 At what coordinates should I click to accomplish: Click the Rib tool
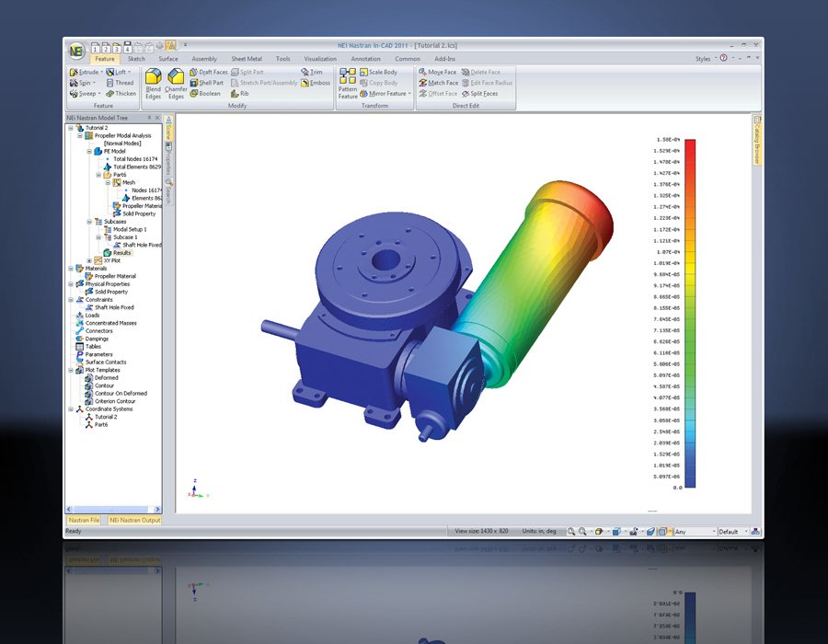[x=240, y=94]
